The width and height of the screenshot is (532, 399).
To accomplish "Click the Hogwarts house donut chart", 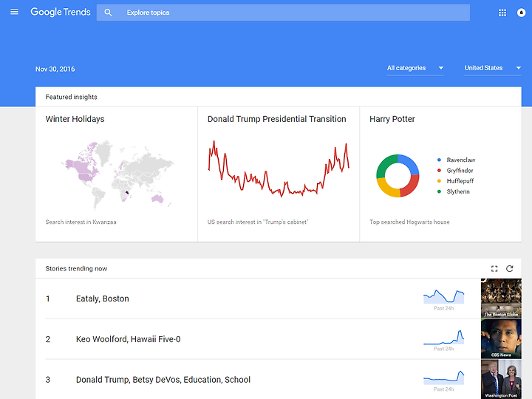I will 398,176.
